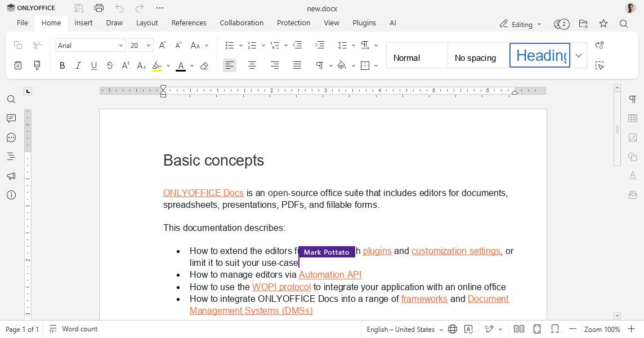Open the About info icon
The image size is (644, 338).
click(x=11, y=195)
